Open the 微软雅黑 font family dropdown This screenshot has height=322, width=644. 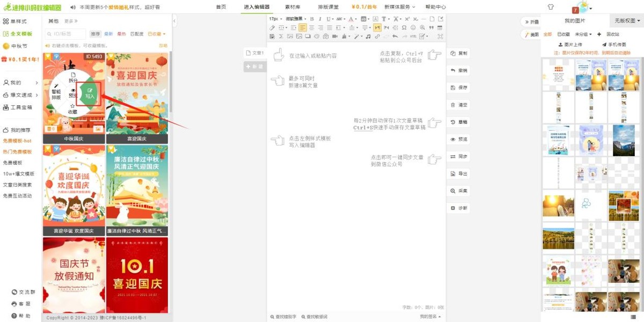pyautogui.click(x=294, y=19)
